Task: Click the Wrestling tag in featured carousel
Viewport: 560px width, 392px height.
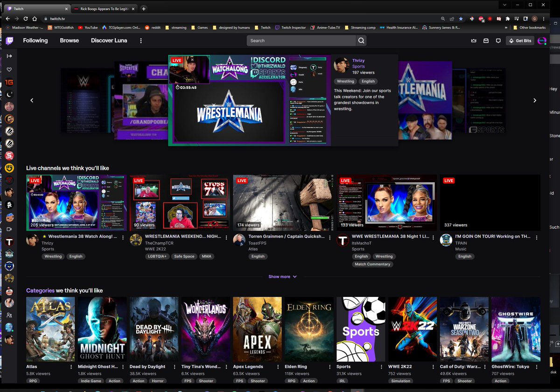Action: 346,81
